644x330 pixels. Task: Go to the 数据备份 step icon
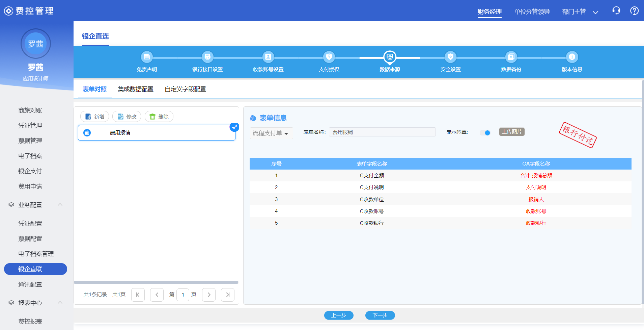coord(511,57)
